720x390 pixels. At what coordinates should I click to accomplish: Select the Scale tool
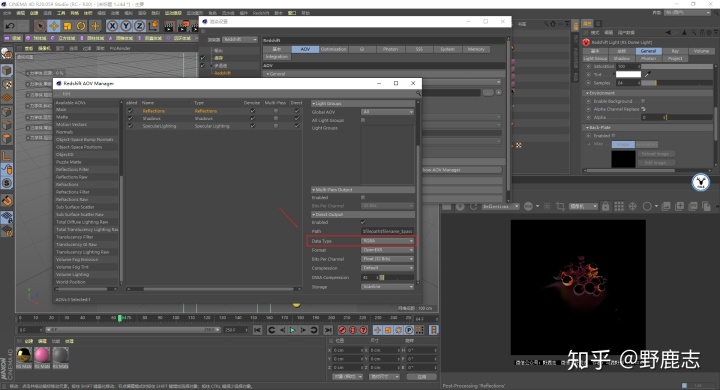pyautogui.click(x=68, y=26)
